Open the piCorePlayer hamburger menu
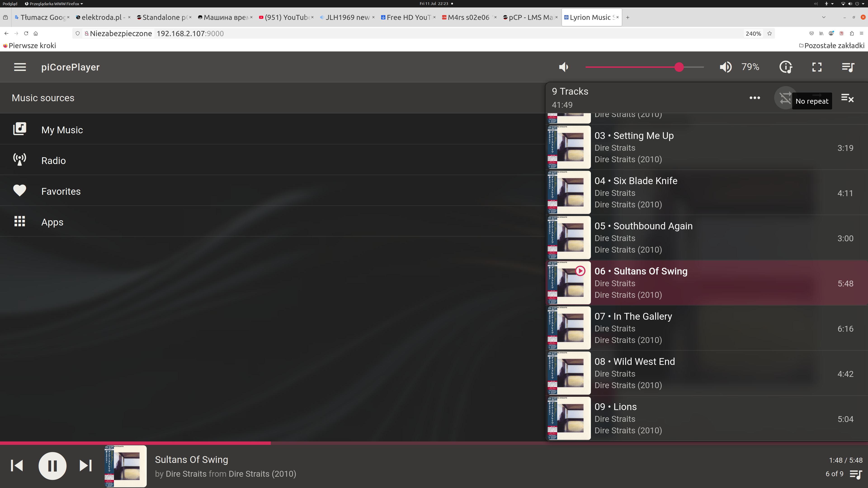The width and height of the screenshot is (868, 488). [x=20, y=67]
